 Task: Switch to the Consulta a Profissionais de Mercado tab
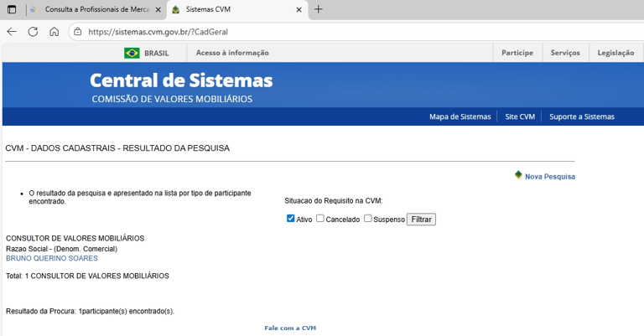(x=97, y=9)
